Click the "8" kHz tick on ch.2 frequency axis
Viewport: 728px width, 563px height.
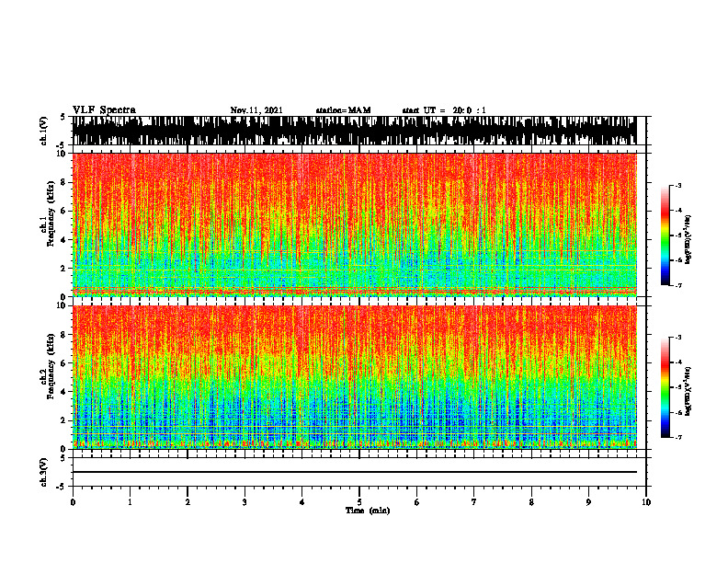tap(64, 335)
